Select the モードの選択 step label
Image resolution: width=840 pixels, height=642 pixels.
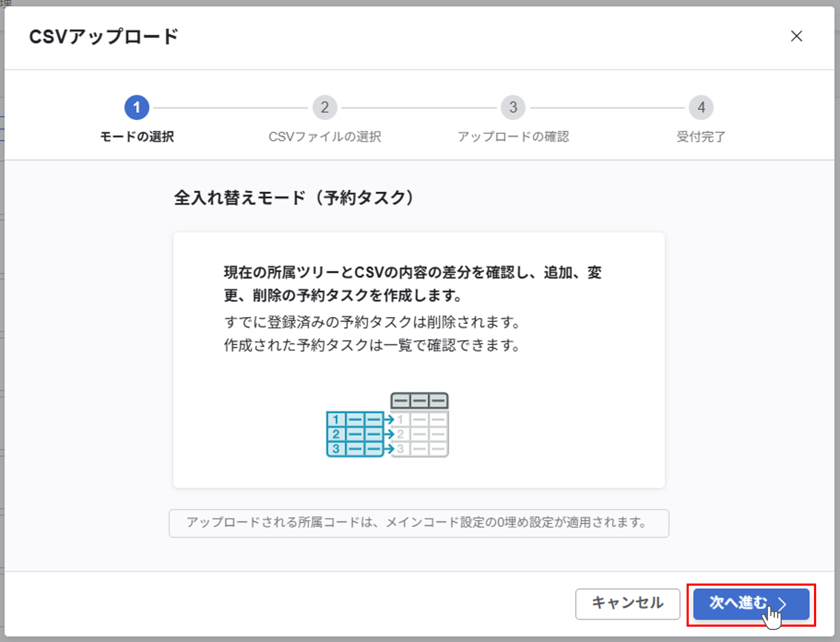click(x=137, y=137)
